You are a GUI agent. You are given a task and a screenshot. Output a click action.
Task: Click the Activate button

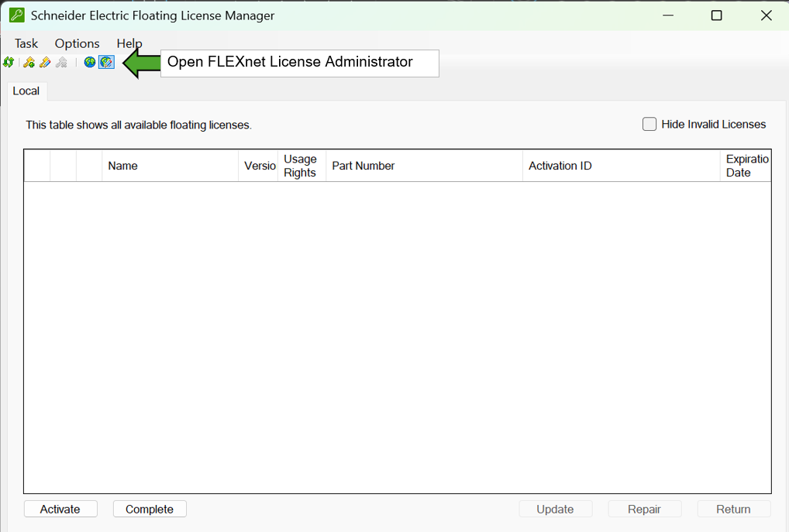[x=60, y=509]
